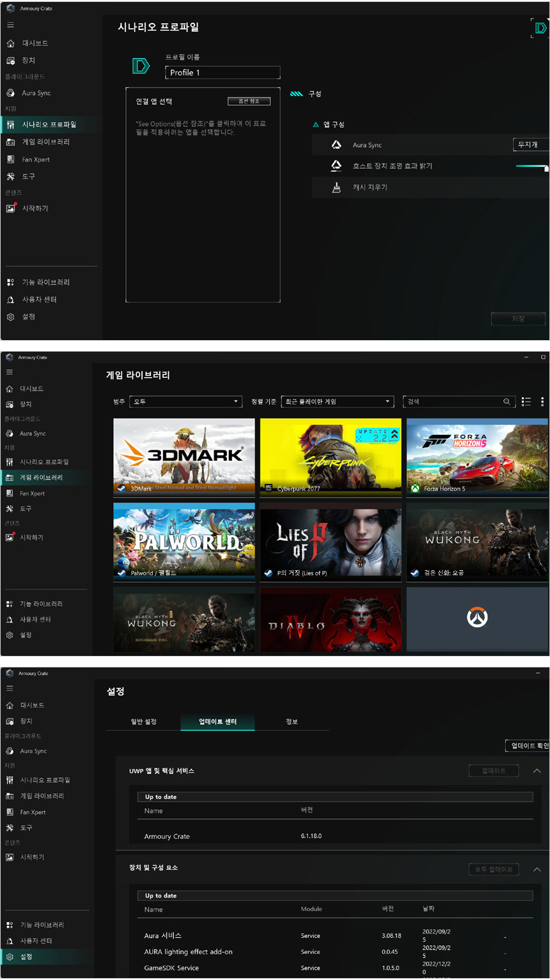
Task: Open the 정렬 기준 dropdown showing 최근 플레이한 게임
Action: point(337,401)
